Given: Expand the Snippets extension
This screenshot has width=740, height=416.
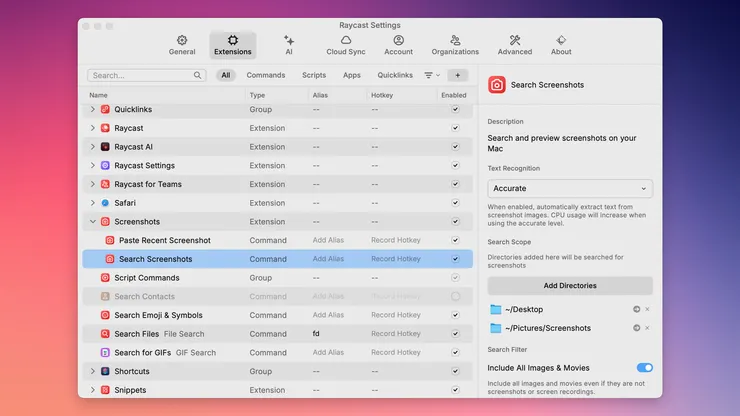Looking at the screenshot, I should 92,390.
